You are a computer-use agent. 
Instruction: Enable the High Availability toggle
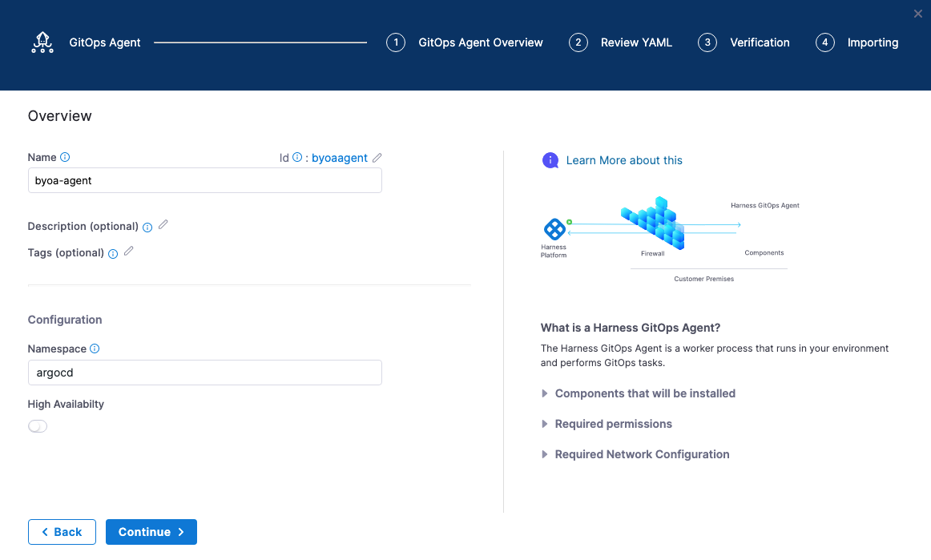pyautogui.click(x=38, y=426)
